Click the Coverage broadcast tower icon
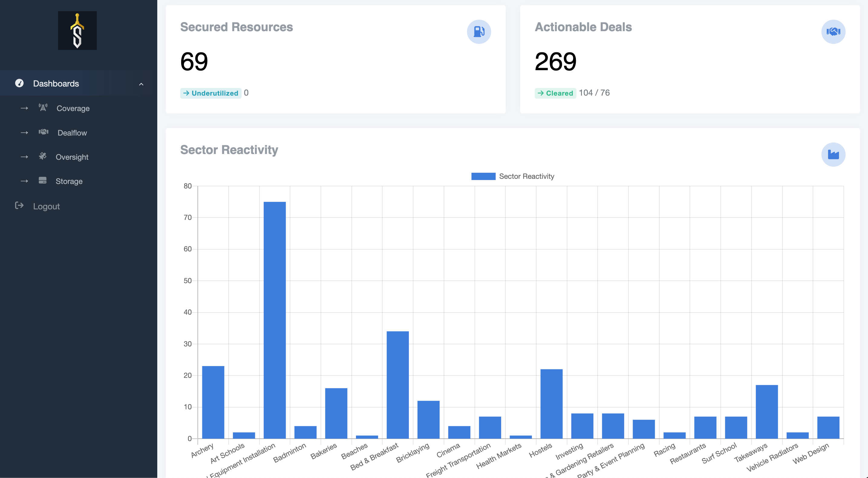868x478 pixels. pyautogui.click(x=43, y=108)
